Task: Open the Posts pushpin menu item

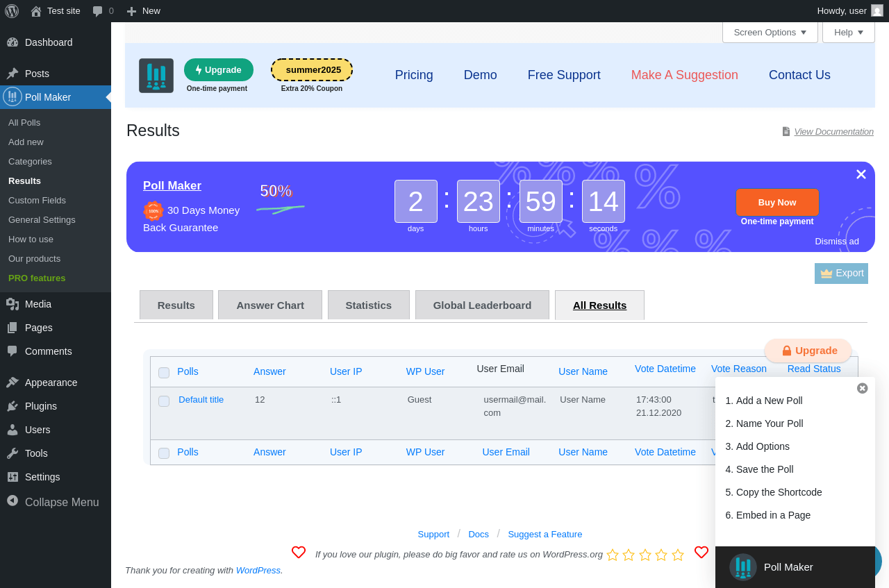Action: click(56, 74)
